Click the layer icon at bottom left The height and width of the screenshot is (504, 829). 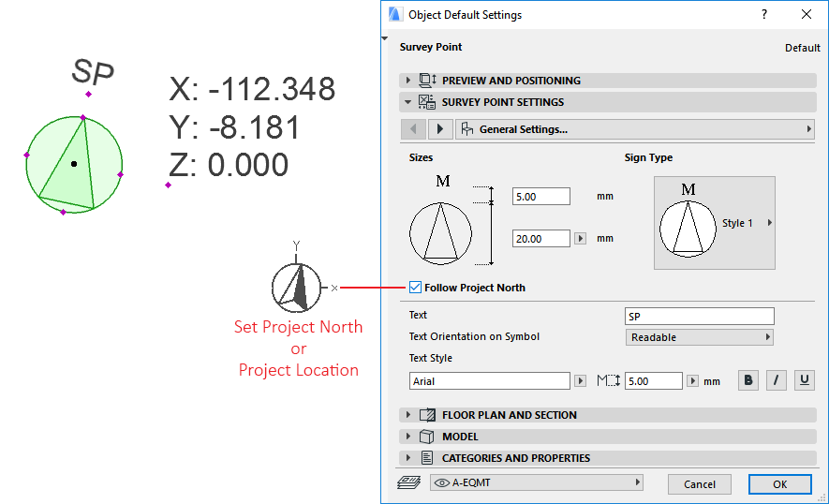point(409,482)
